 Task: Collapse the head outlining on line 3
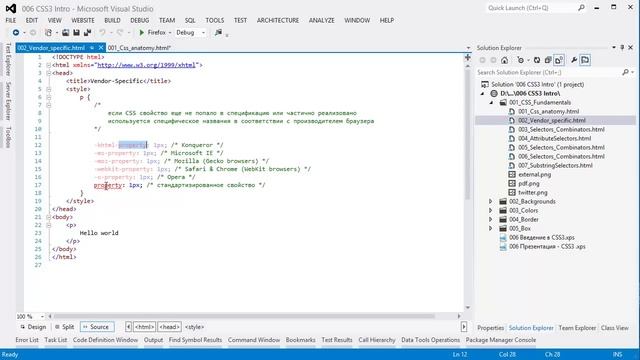49,73
